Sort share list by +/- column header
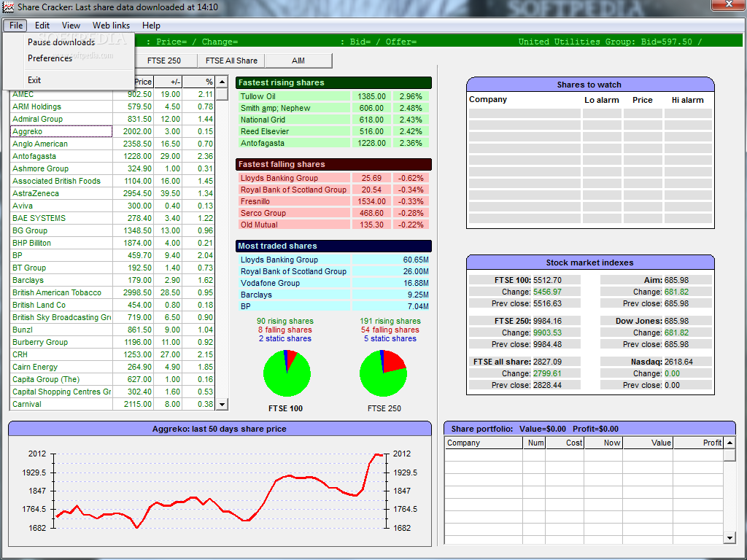747x560 pixels. coord(169,82)
